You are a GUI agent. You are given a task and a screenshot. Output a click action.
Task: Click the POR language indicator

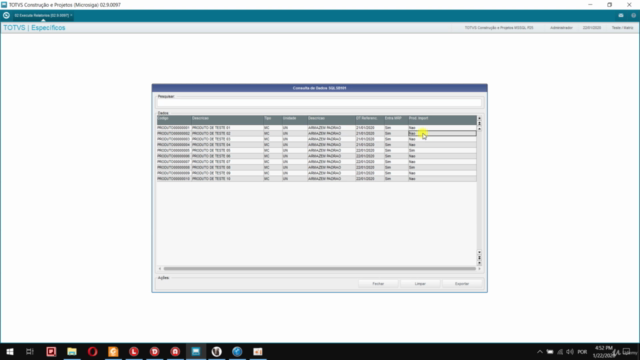coord(582,351)
